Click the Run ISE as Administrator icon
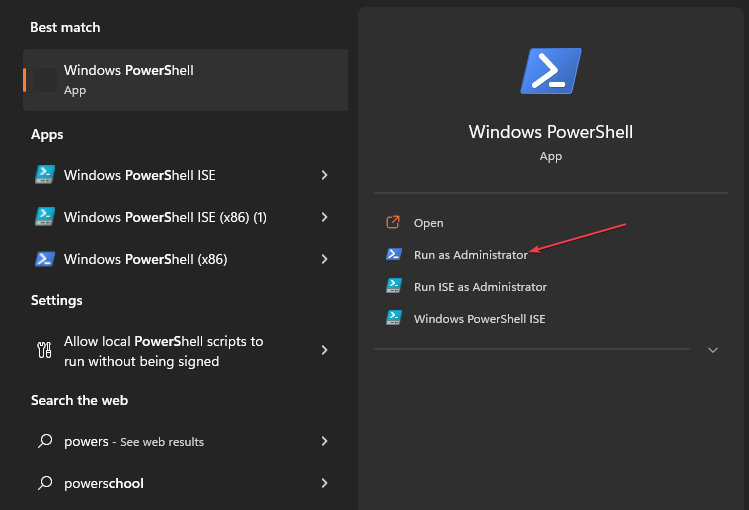Viewport: 749px width, 510px height. [x=394, y=287]
